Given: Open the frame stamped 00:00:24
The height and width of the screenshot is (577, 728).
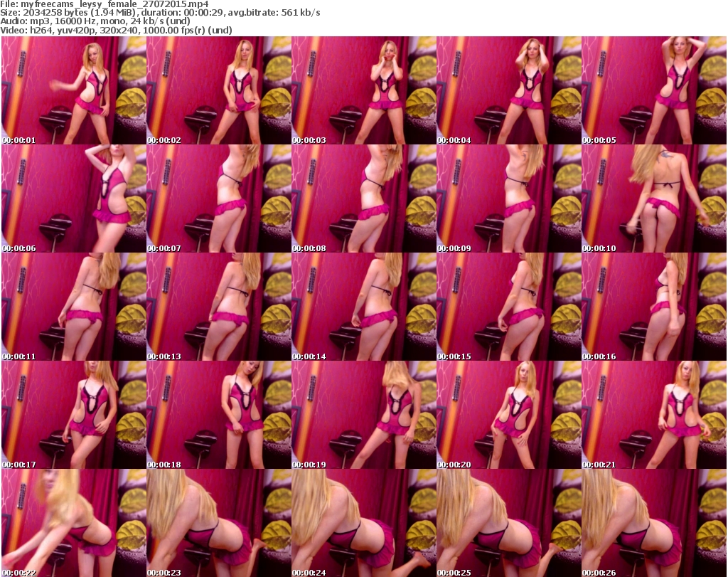Looking at the screenshot, I should (x=364, y=523).
